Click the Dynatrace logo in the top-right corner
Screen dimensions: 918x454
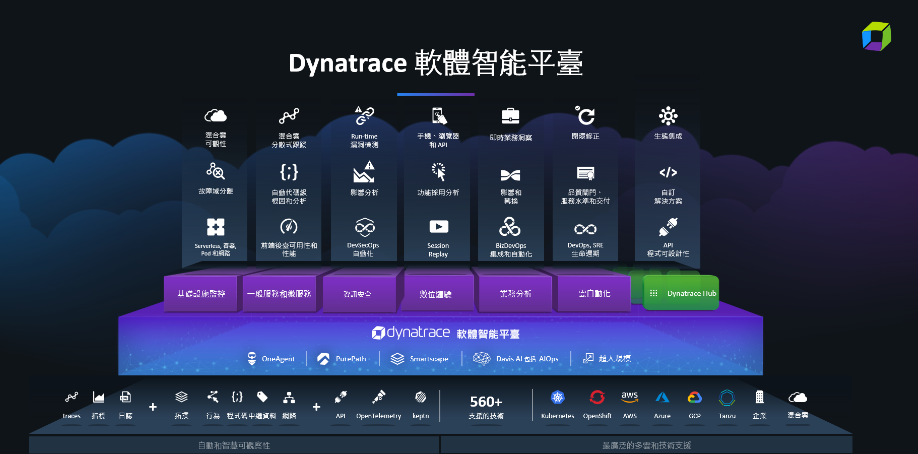[x=876, y=36]
